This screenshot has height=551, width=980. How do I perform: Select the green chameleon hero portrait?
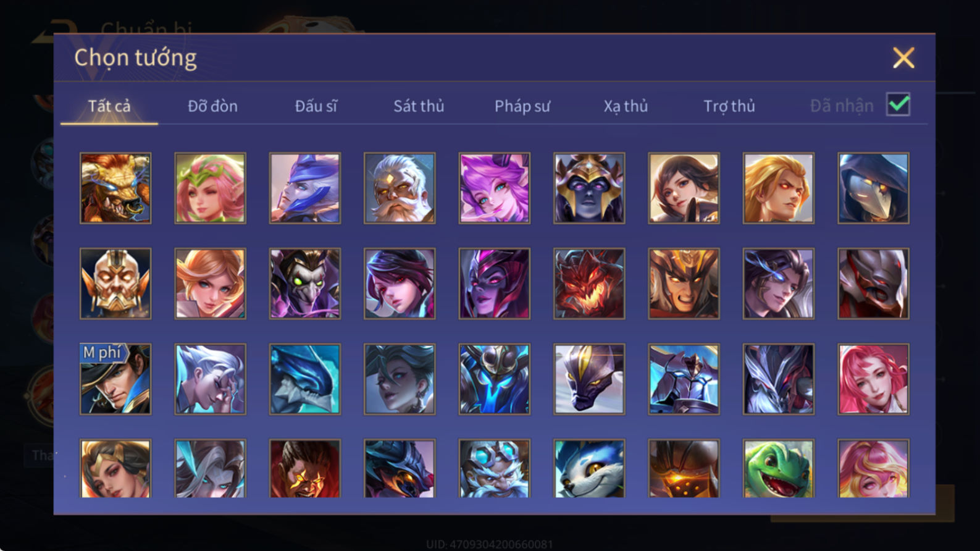tap(778, 468)
